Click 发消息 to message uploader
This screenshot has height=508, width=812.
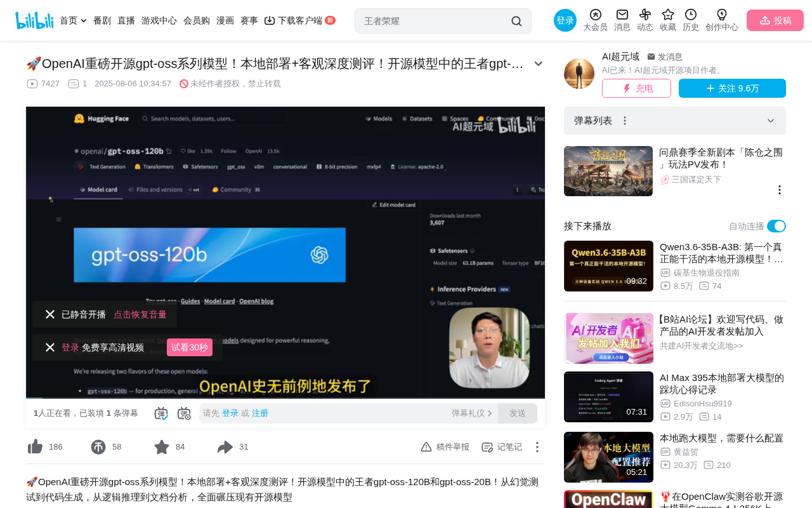coord(665,57)
